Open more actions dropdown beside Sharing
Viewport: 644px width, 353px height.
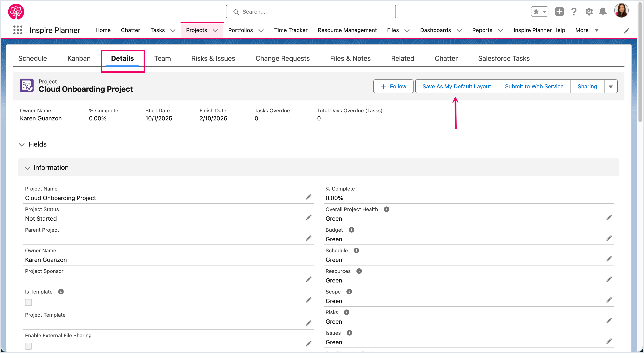point(611,86)
